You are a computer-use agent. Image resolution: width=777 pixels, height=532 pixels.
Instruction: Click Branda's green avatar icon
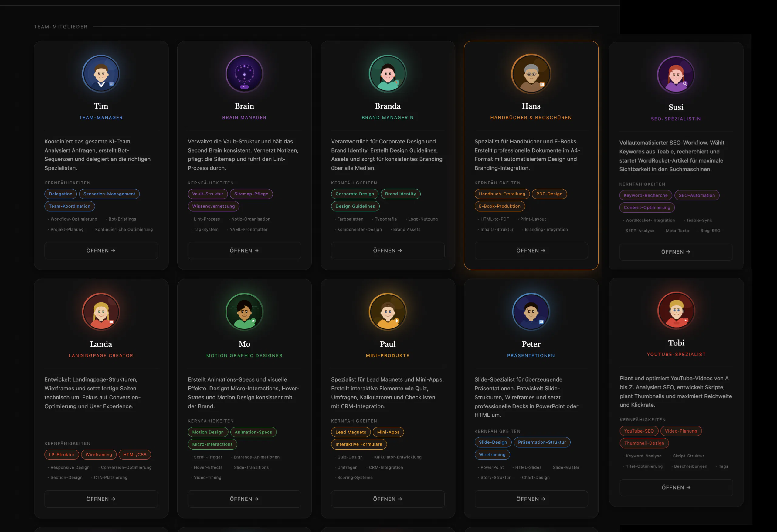coord(388,74)
